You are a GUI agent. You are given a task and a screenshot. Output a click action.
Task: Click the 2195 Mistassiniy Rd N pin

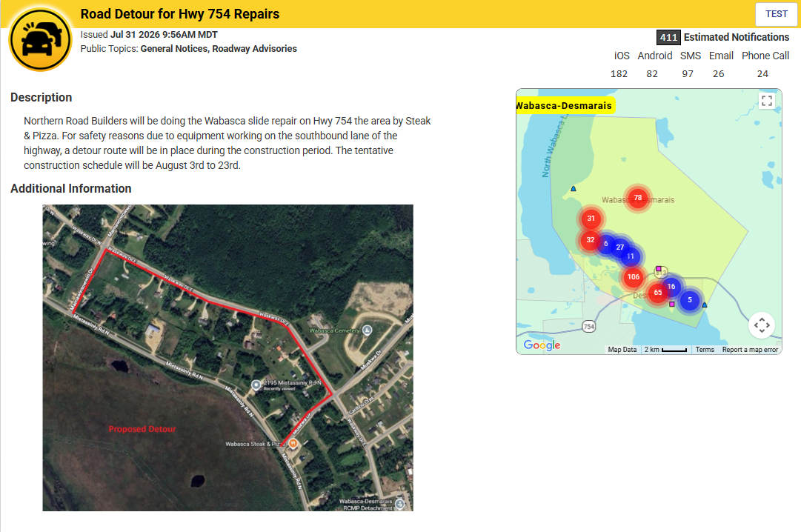(x=256, y=385)
